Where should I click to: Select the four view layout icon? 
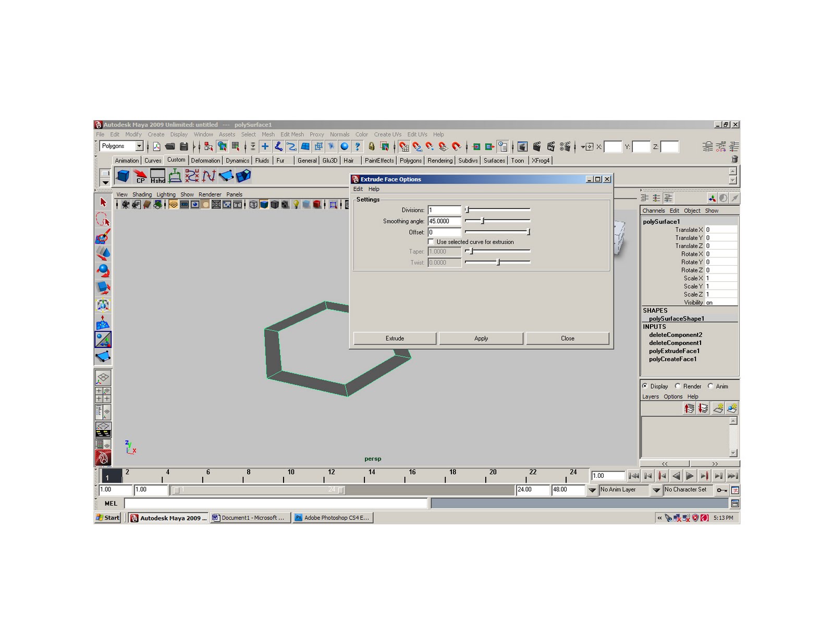pyautogui.click(x=103, y=394)
